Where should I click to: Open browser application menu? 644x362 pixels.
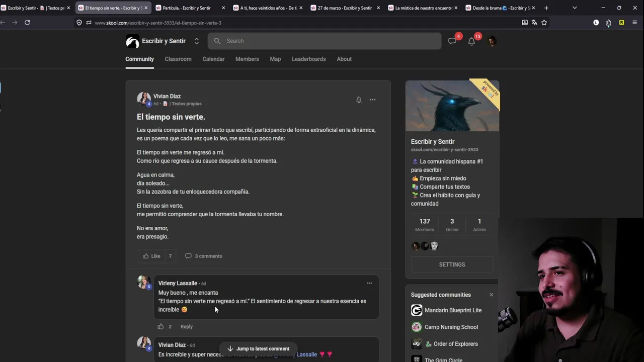tap(634, 23)
